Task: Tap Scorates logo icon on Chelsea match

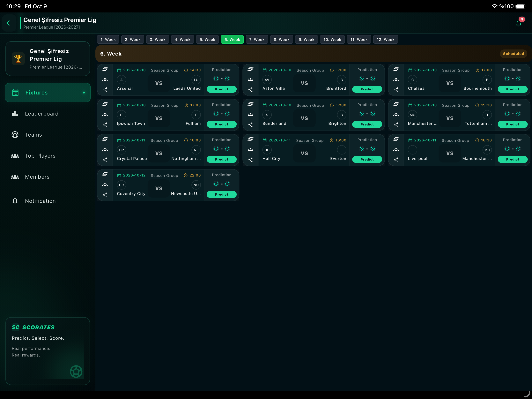Action: click(396, 69)
